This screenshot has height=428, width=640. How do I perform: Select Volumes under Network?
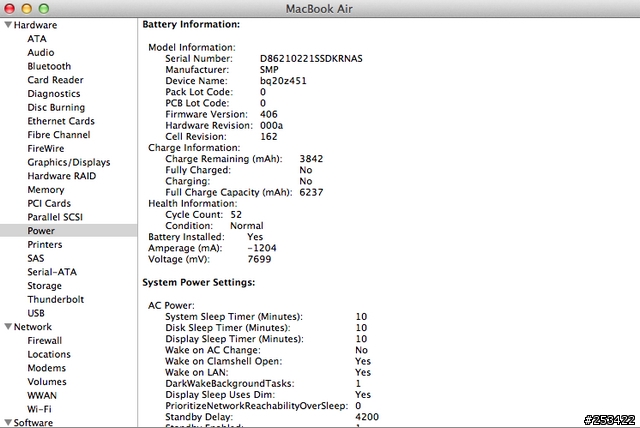[x=47, y=381]
